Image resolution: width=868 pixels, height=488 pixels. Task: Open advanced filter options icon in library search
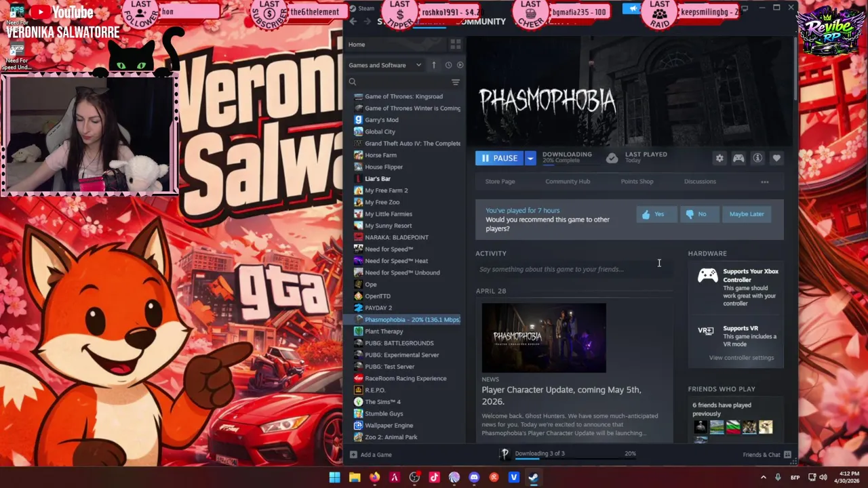tap(456, 82)
